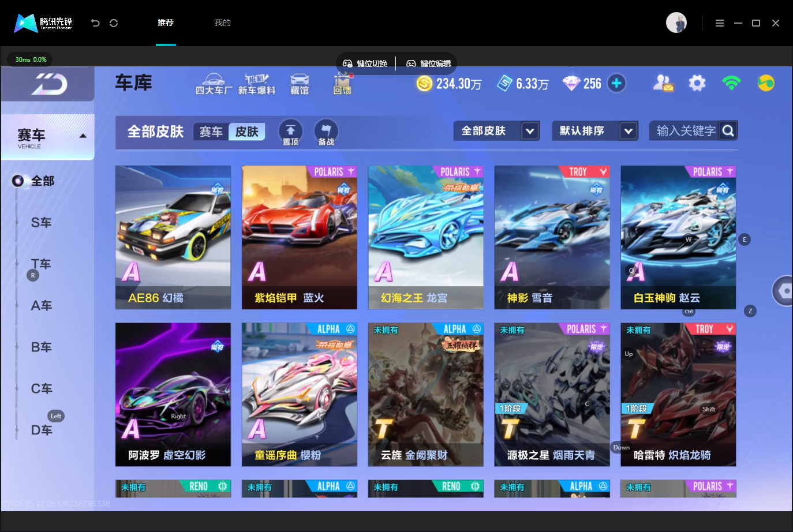Click 输入关键字 search field

(x=686, y=131)
